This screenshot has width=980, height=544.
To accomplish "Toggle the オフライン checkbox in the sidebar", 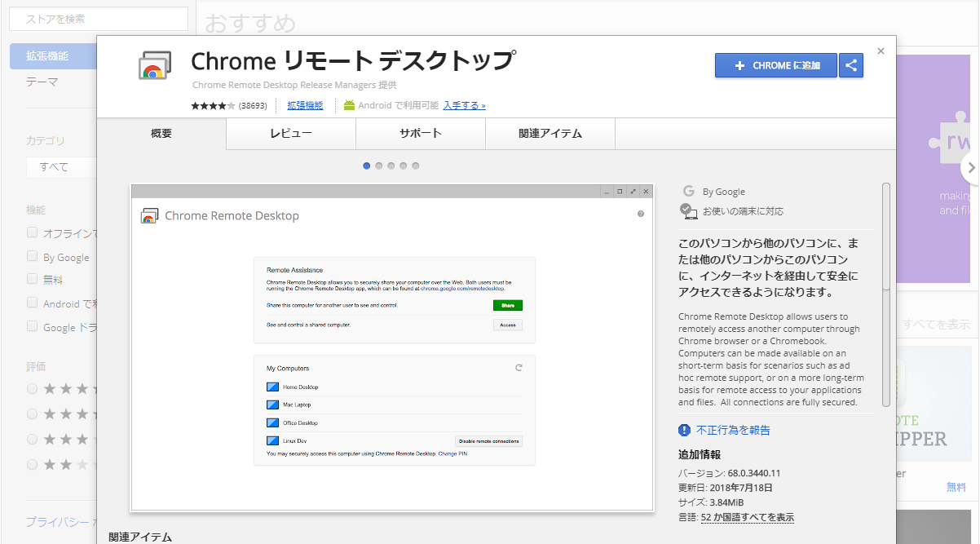I will pos(33,232).
